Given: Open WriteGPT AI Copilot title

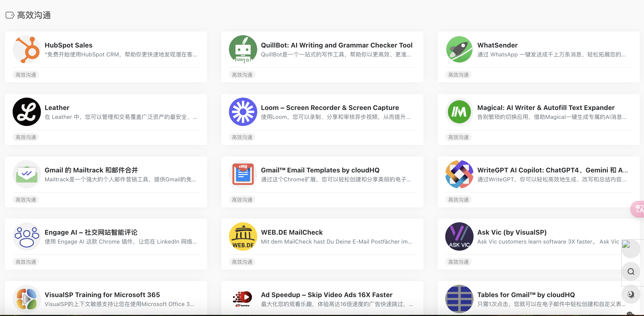Looking at the screenshot, I should pyautogui.click(x=552, y=170).
